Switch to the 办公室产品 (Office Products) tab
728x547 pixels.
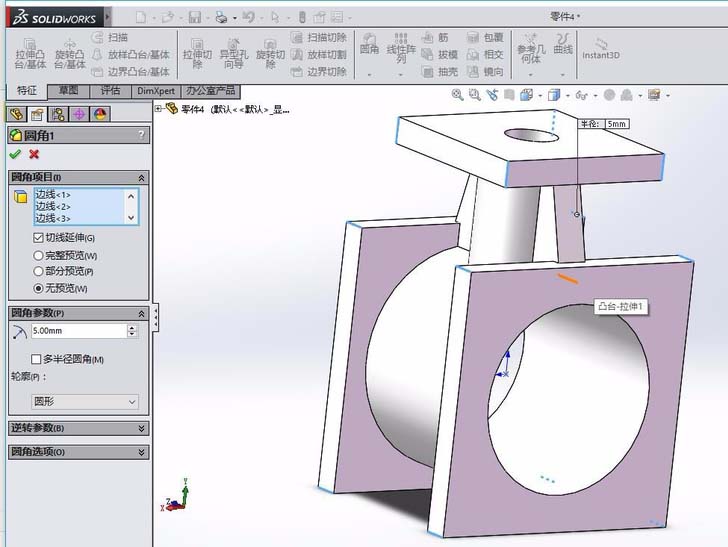pyautogui.click(x=211, y=90)
